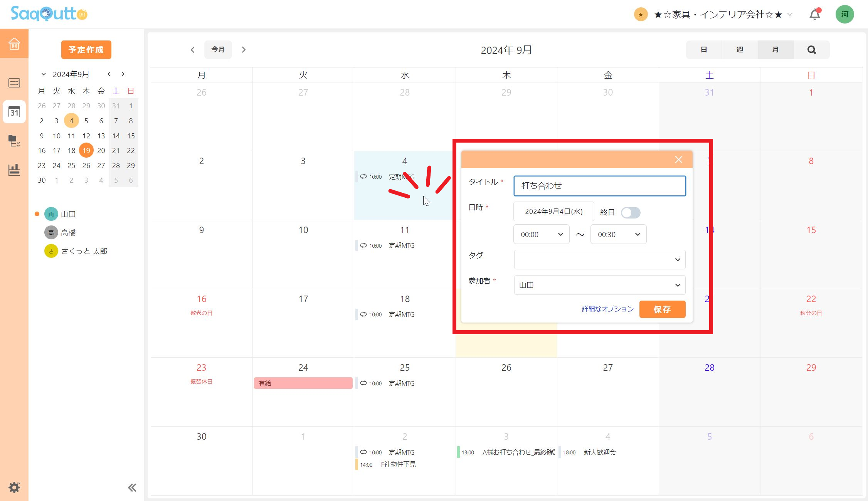Switch to 日 day view tab
Viewport: 868px width, 501px height.
coord(703,50)
